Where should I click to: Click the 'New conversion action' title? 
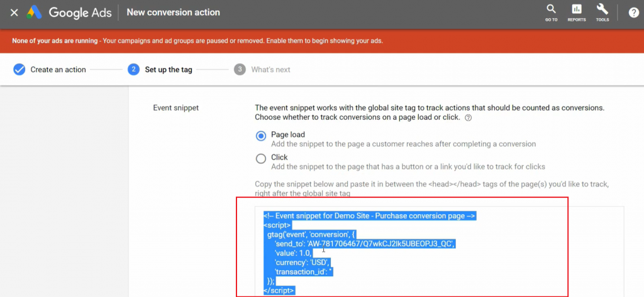point(174,13)
